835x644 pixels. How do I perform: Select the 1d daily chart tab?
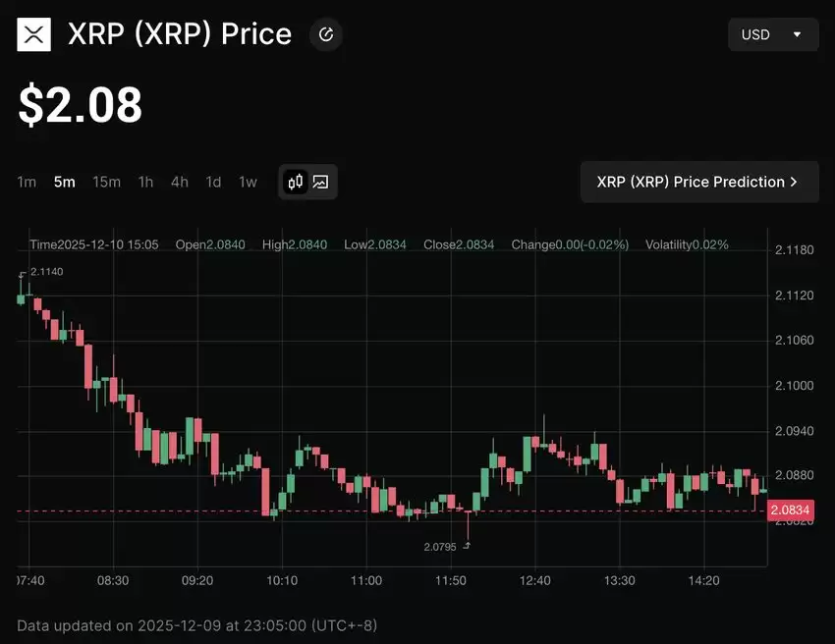click(213, 182)
